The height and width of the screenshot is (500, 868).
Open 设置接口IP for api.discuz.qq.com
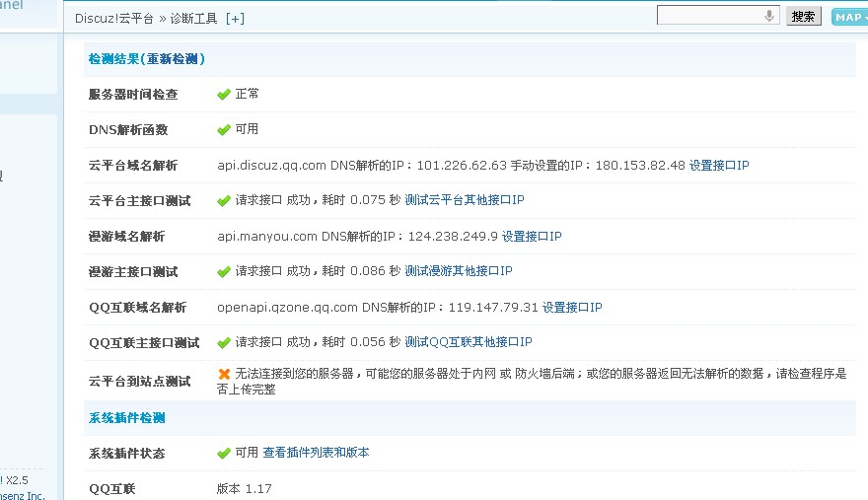[718, 165]
